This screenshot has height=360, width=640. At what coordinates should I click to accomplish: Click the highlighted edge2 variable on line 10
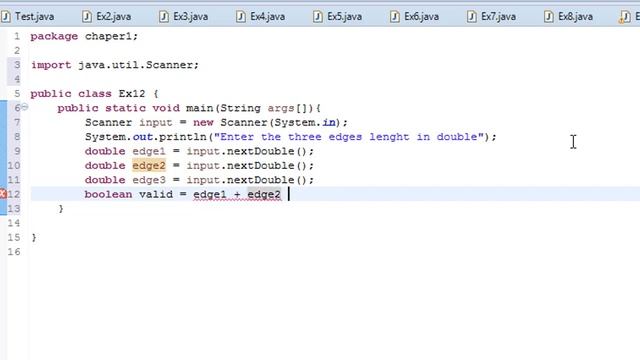[149, 165]
